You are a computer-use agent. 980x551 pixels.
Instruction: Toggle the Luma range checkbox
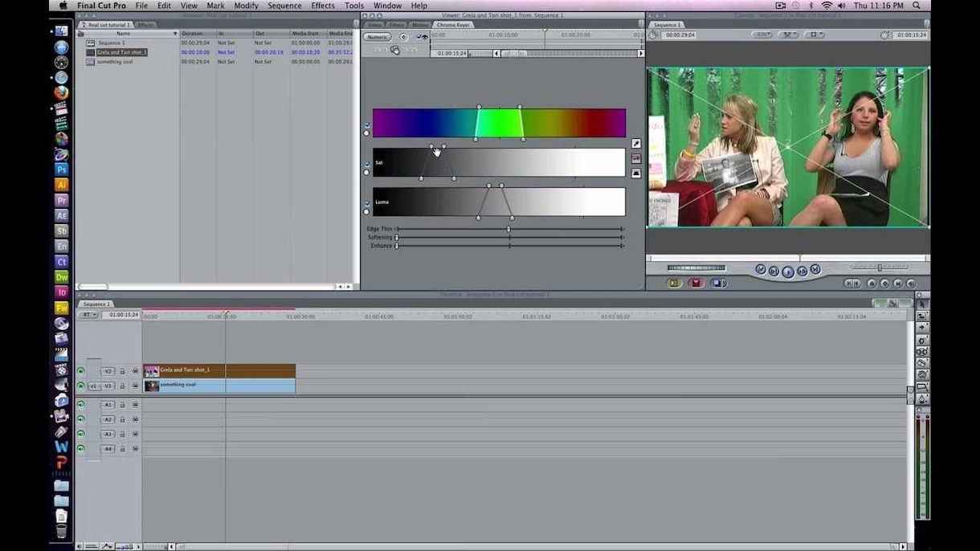tap(367, 203)
